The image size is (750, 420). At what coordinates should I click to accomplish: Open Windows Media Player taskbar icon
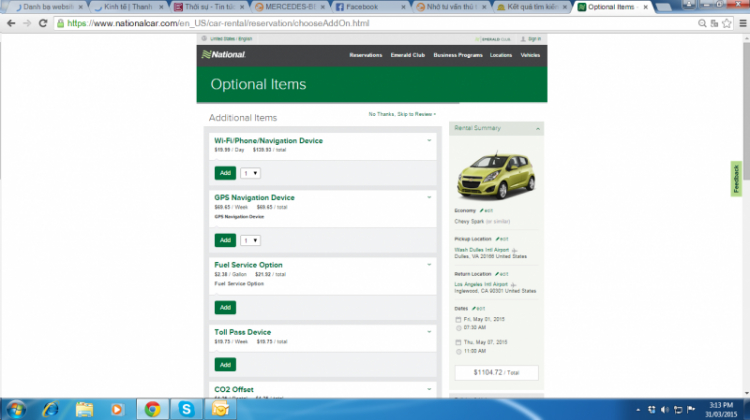pyautogui.click(x=117, y=409)
